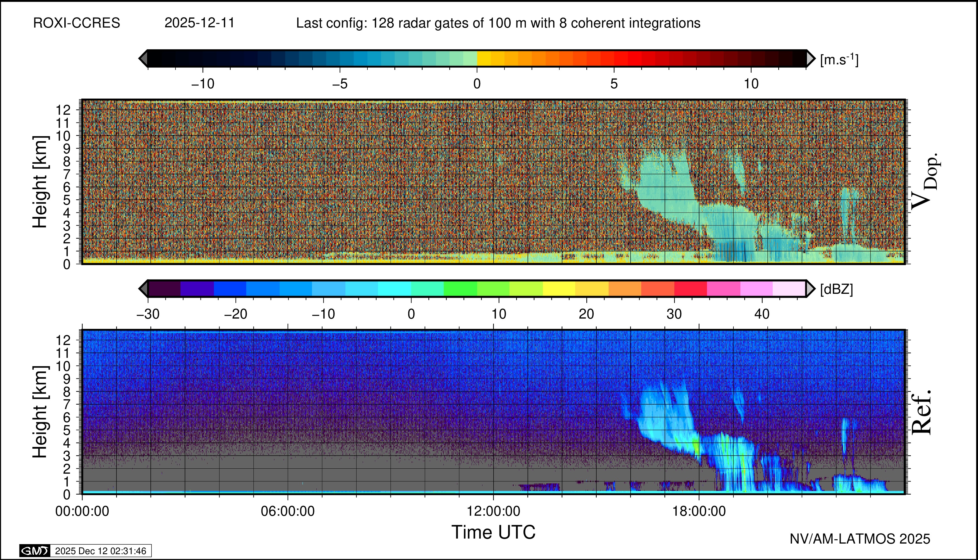Click the ROXI-CCRES title text
The height and width of the screenshot is (560, 978).
click(x=77, y=23)
